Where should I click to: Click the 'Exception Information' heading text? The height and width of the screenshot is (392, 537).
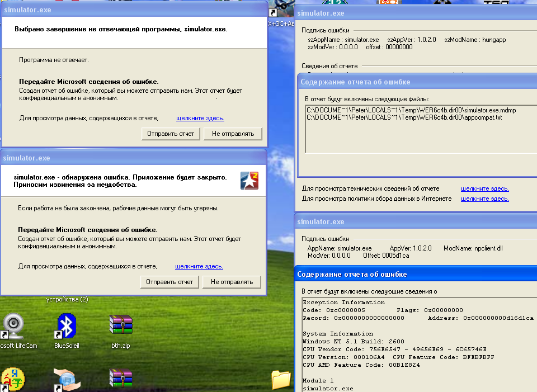coord(344,303)
